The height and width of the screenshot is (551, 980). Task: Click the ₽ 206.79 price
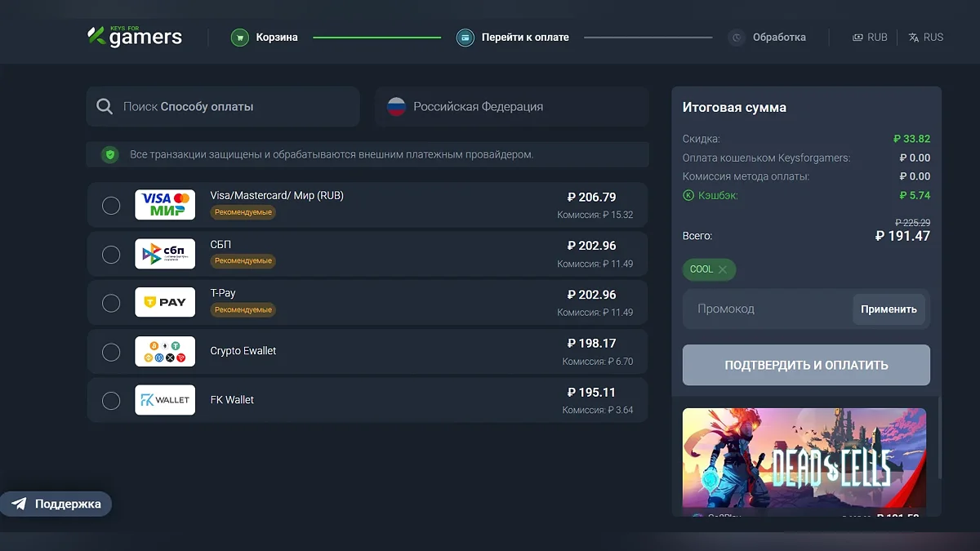click(x=592, y=198)
